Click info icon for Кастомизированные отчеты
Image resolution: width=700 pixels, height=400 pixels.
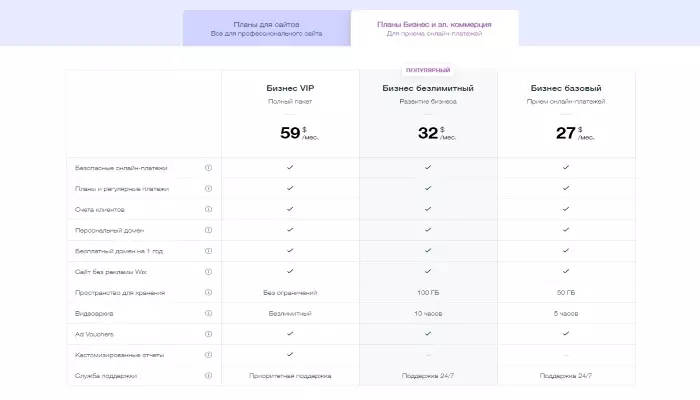[x=208, y=355]
